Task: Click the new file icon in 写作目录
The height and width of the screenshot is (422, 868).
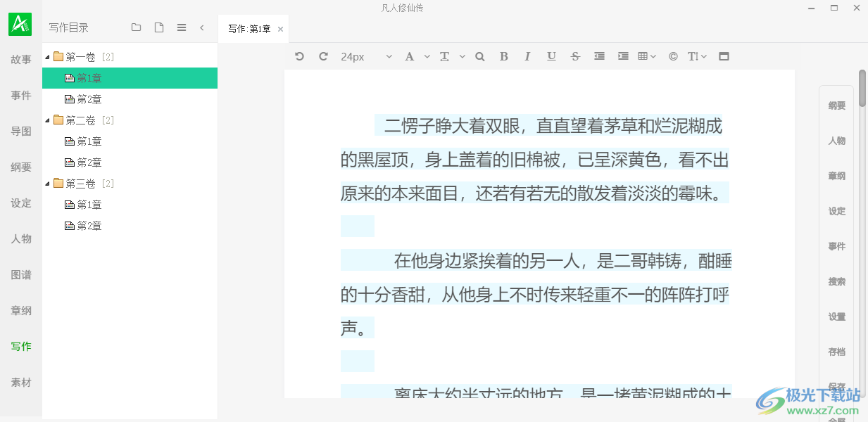Action: click(159, 27)
